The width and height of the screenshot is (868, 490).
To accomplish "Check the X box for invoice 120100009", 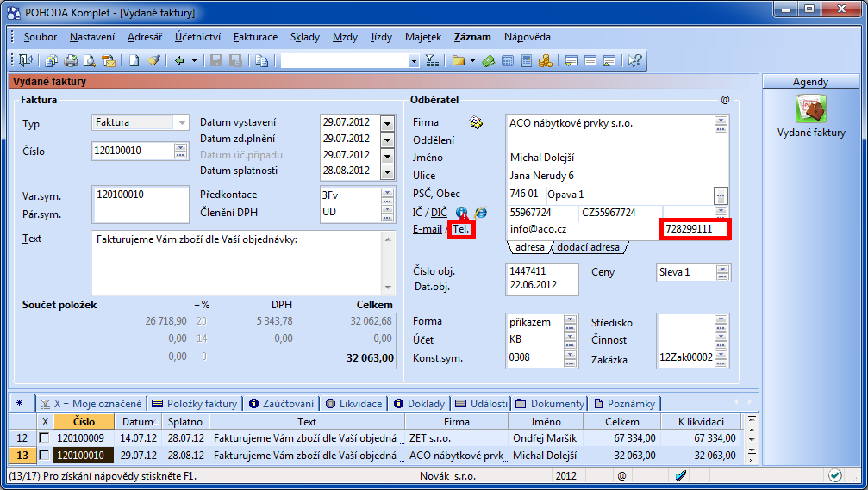I will coord(44,438).
